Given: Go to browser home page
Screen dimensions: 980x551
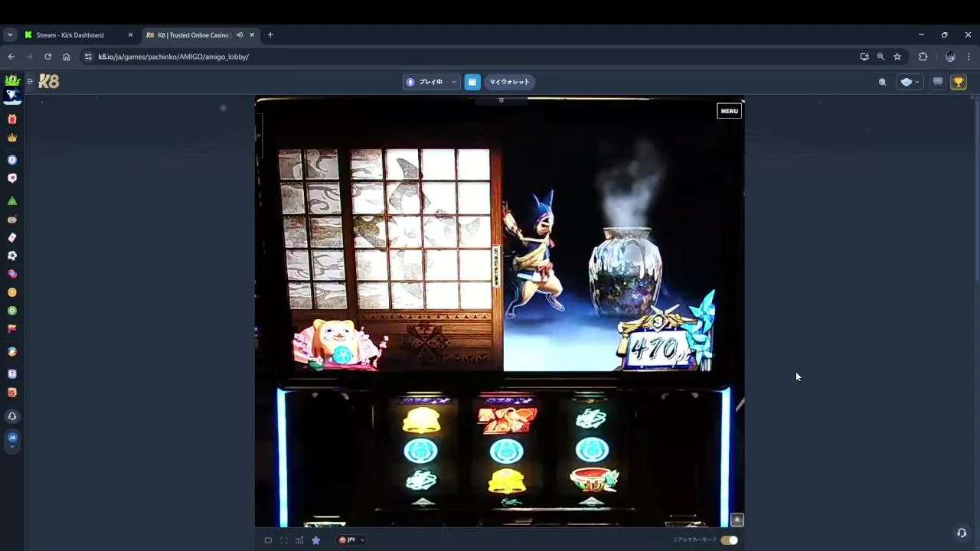Looking at the screenshot, I should click(67, 57).
